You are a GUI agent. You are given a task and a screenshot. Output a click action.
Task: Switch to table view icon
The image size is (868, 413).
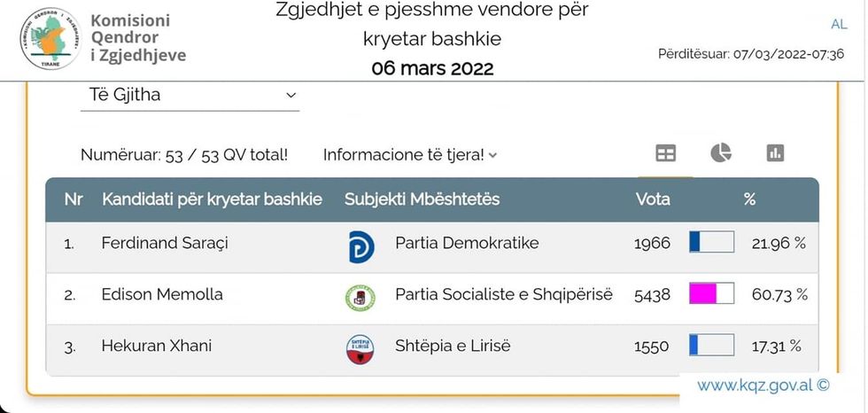(x=665, y=153)
